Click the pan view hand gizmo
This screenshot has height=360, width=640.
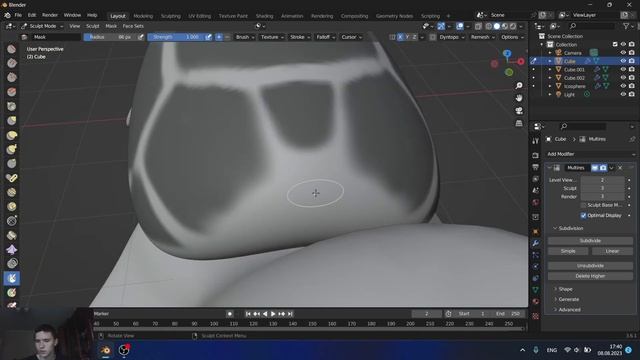pyautogui.click(x=519, y=98)
